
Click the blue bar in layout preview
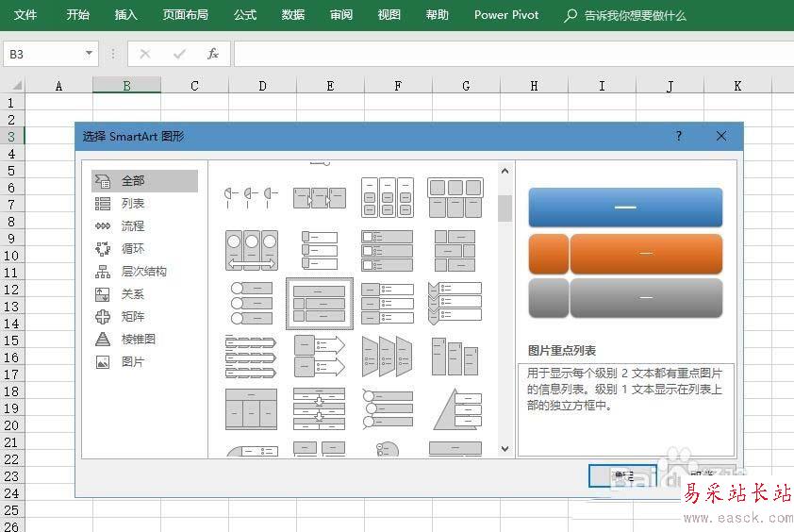[x=625, y=208]
